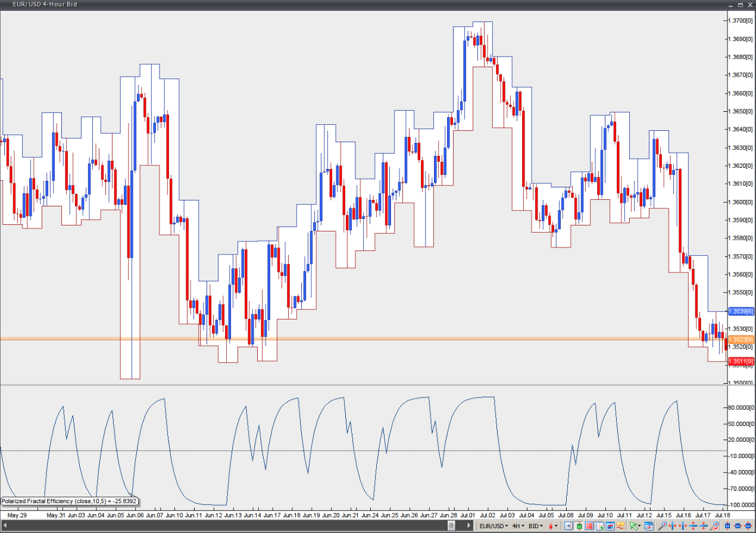Open the EUR/USD symbol dropdown

tap(493, 526)
